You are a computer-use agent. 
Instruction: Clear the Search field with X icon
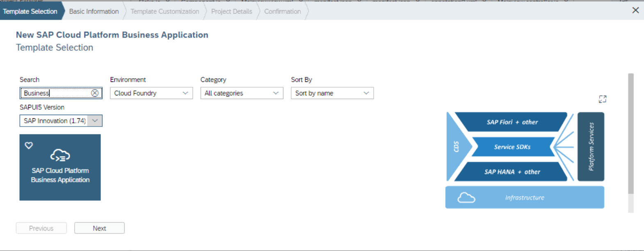[95, 93]
